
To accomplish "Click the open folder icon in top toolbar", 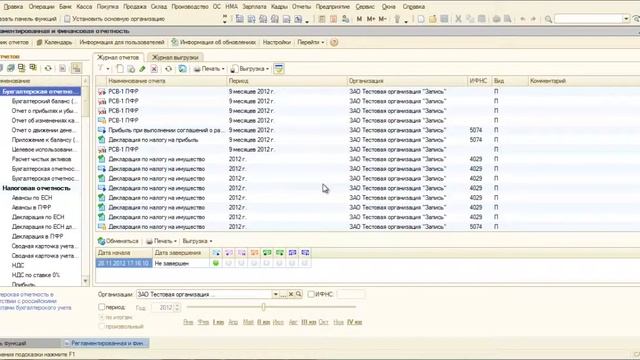I will point(432,19).
